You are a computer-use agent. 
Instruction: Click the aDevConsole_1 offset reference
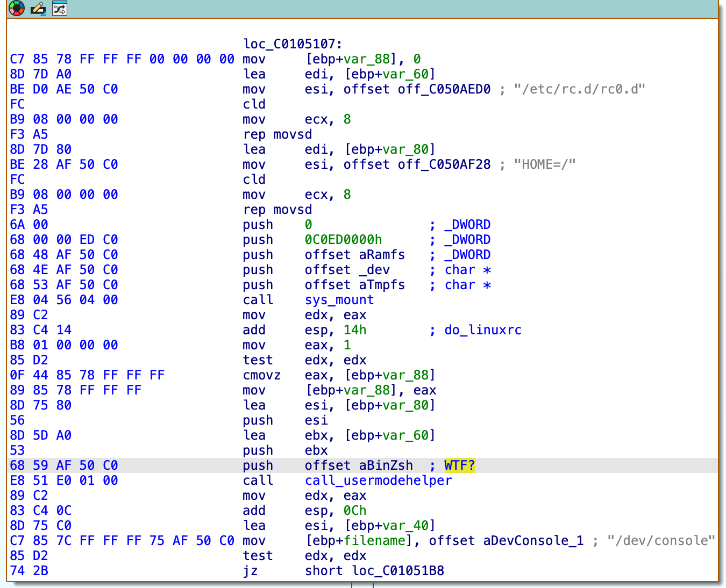533,541
